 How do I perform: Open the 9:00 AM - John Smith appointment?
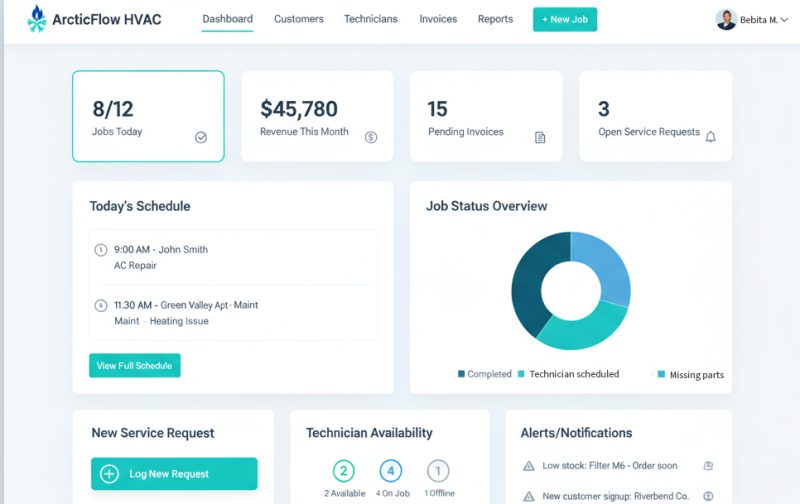161,249
